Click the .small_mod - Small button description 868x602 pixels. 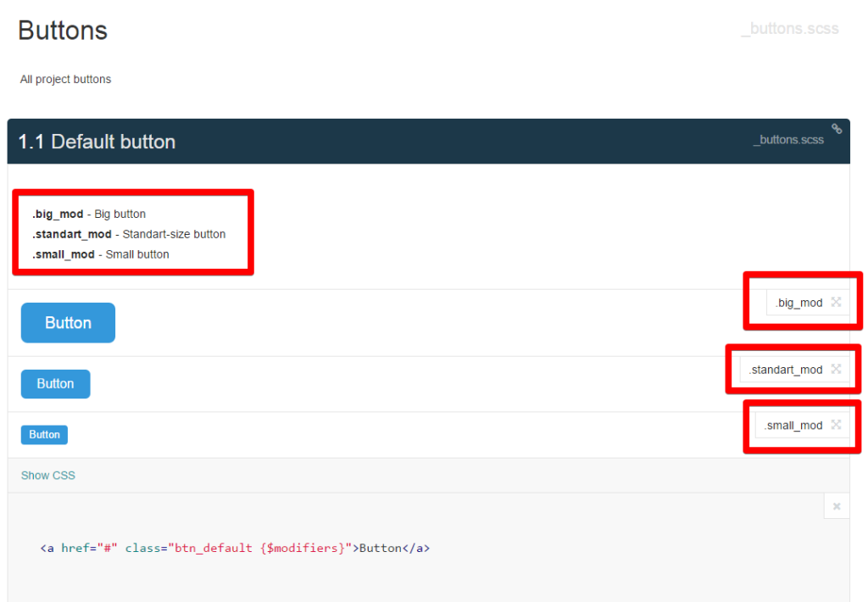click(x=101, y=254)
